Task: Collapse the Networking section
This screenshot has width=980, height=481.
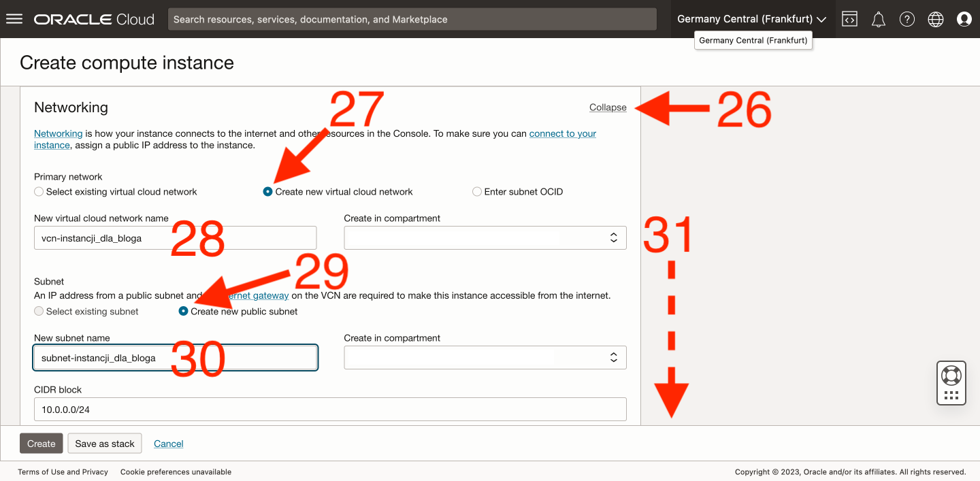Action: 608,107
